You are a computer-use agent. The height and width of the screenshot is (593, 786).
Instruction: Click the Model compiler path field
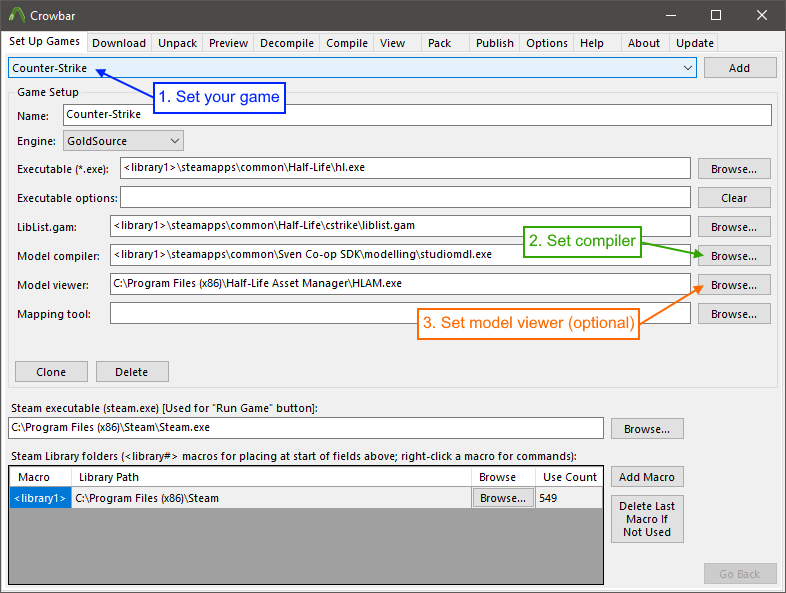pos(400,255)
